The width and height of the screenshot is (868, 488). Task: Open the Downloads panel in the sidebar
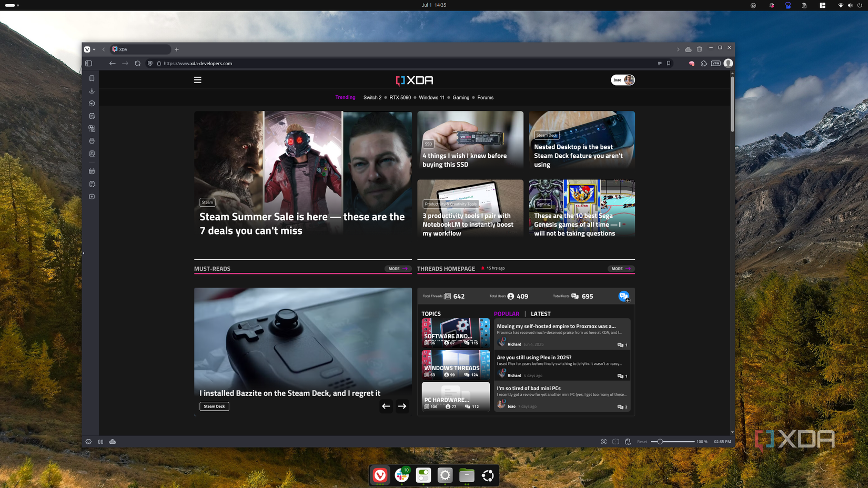point(92,90)
